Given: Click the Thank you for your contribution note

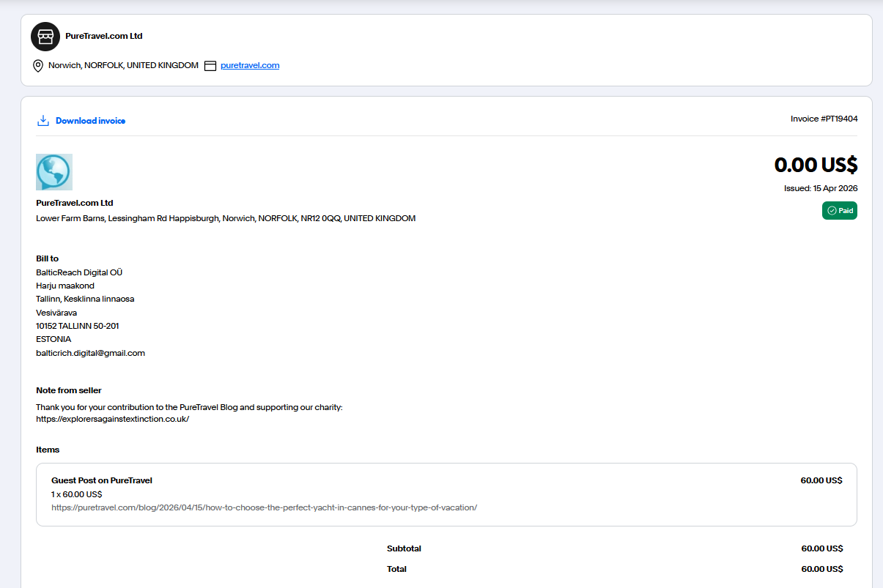Looking at the screenshot, I should click(x=189, y=406).
